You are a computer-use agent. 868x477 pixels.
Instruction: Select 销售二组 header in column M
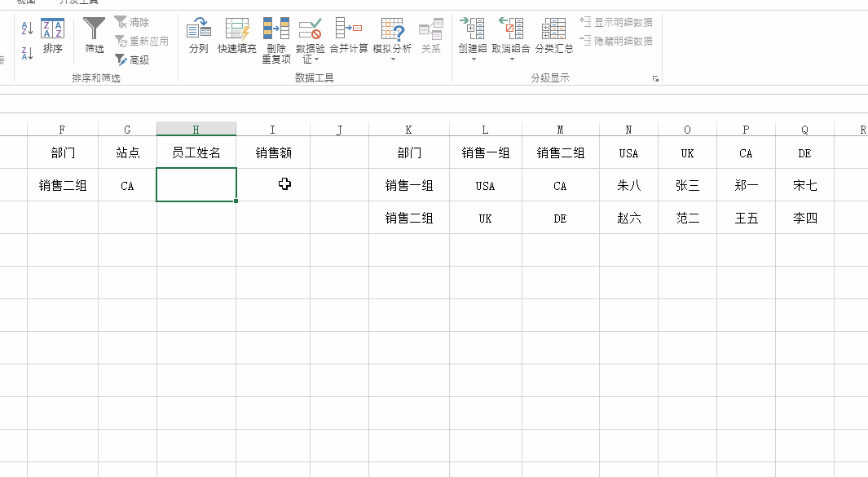point(561,153)
